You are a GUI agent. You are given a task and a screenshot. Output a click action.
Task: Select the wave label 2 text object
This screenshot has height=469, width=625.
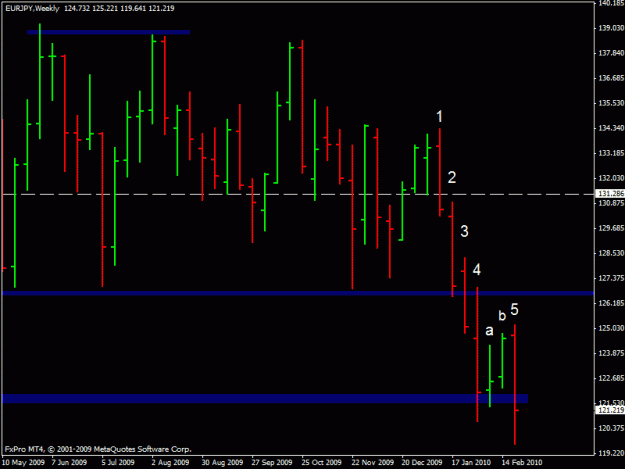pyautogui.click(x=452, y=178)
